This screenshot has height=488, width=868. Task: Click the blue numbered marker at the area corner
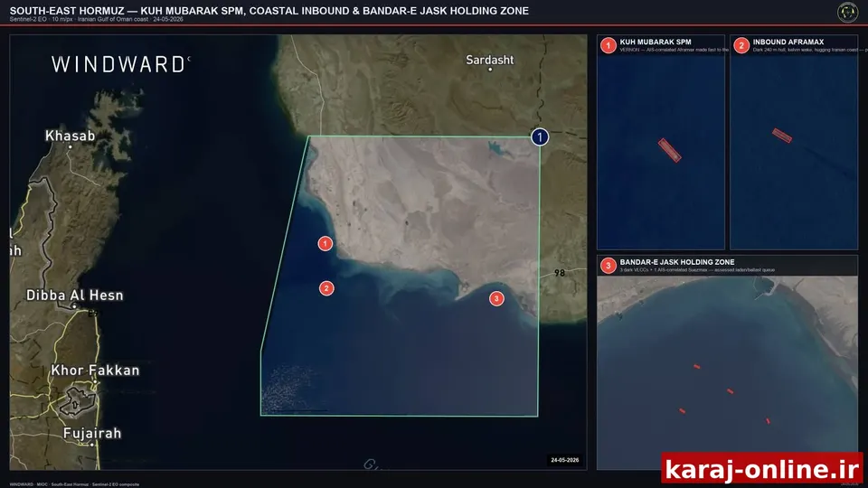[540, 136]
